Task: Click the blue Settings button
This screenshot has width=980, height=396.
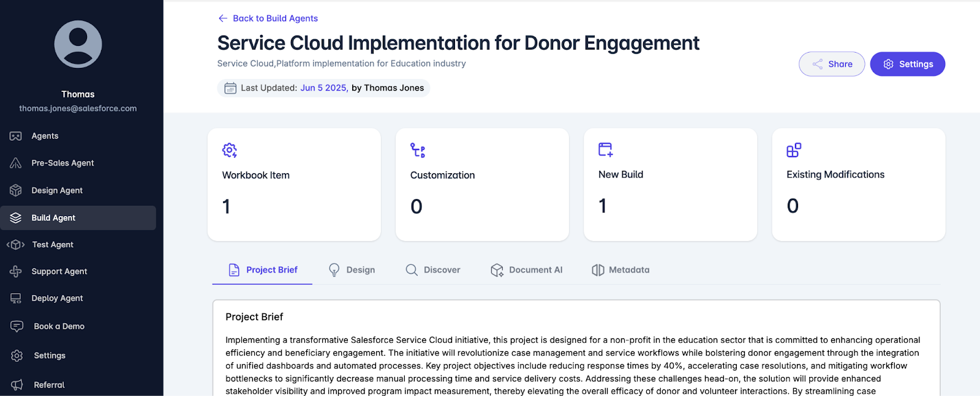Action: point(908,64)
